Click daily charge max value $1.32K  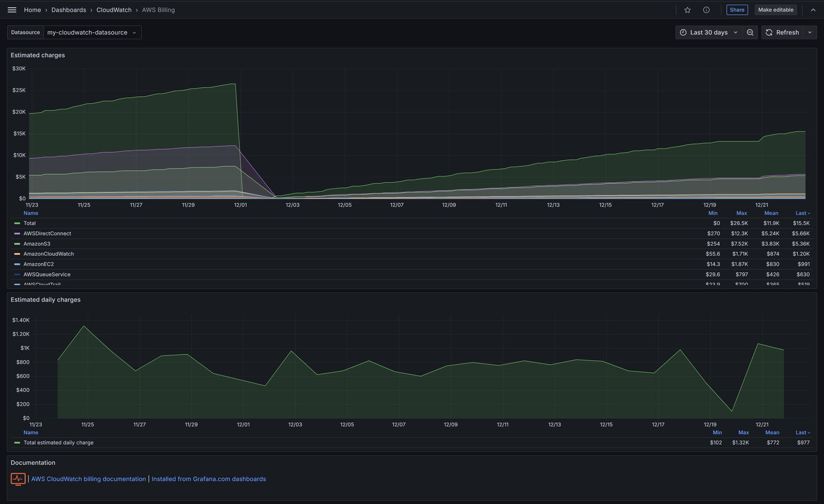point(741,443)
